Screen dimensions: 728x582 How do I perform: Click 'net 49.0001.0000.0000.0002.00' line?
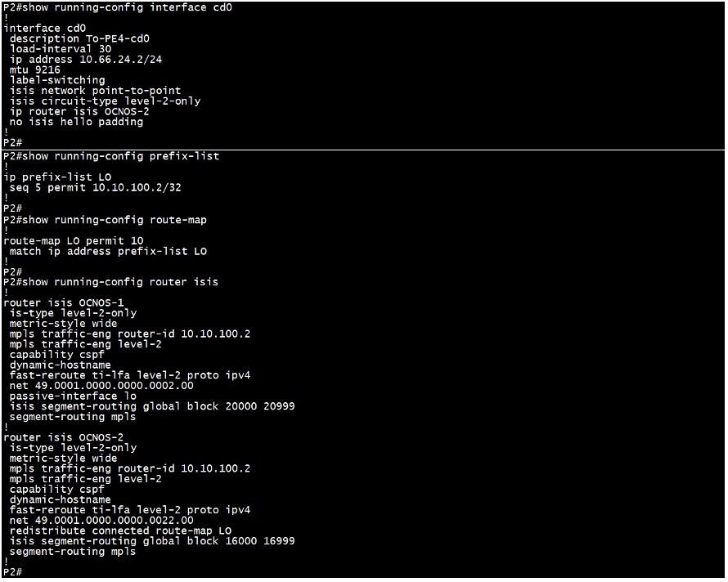click(101, 386)
